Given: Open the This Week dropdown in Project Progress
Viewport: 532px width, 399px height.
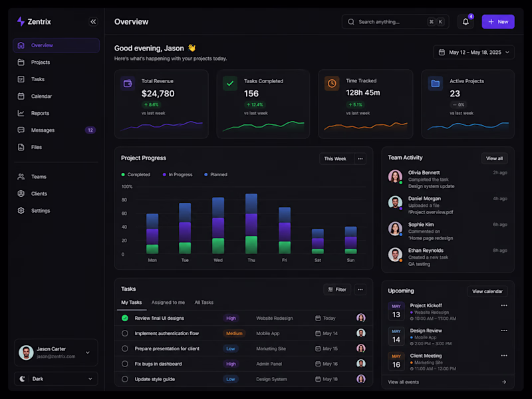Looking at the screenshot, I should pos(336,159).
